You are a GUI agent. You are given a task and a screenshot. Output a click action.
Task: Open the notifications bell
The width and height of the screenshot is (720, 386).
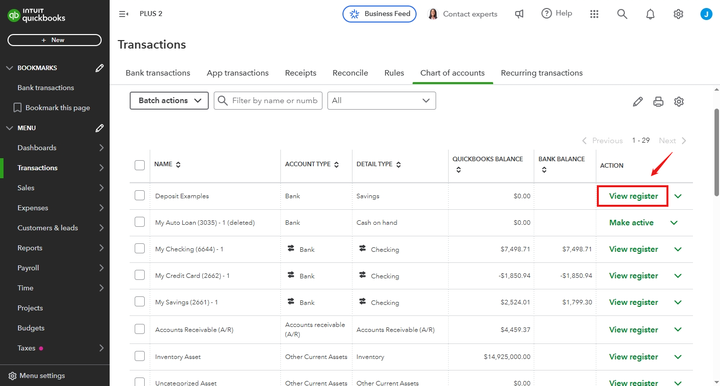(x=650, y=14)
